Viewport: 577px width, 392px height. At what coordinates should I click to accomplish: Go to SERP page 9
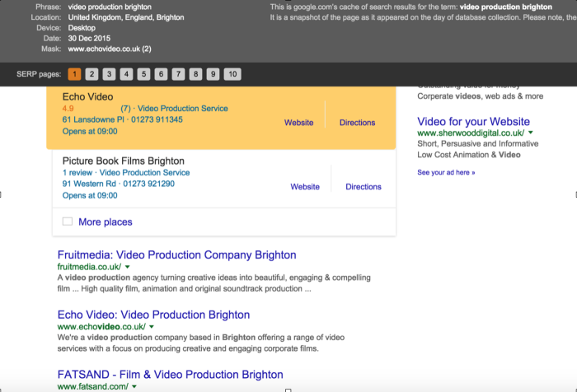click(x=213, y=74)
